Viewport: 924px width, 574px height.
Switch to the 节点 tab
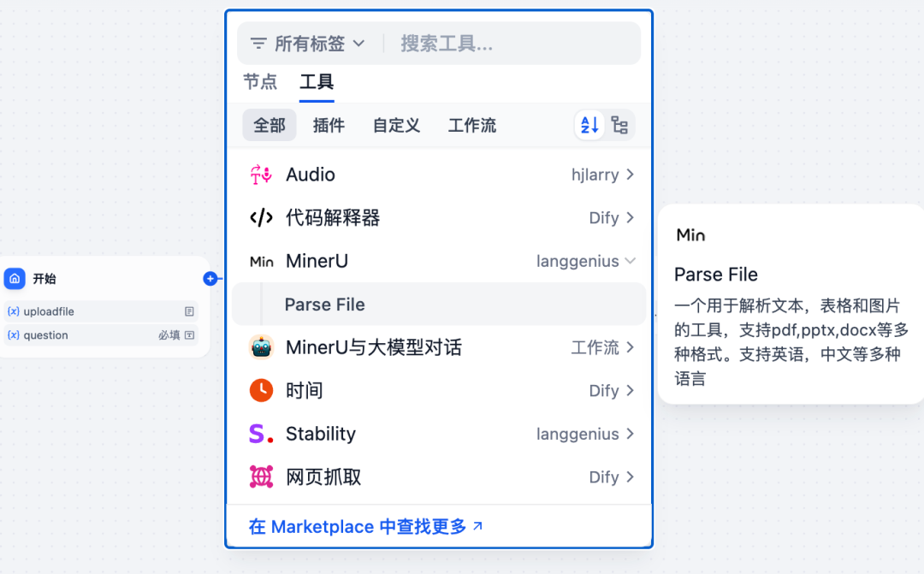[x=260, y=81]
